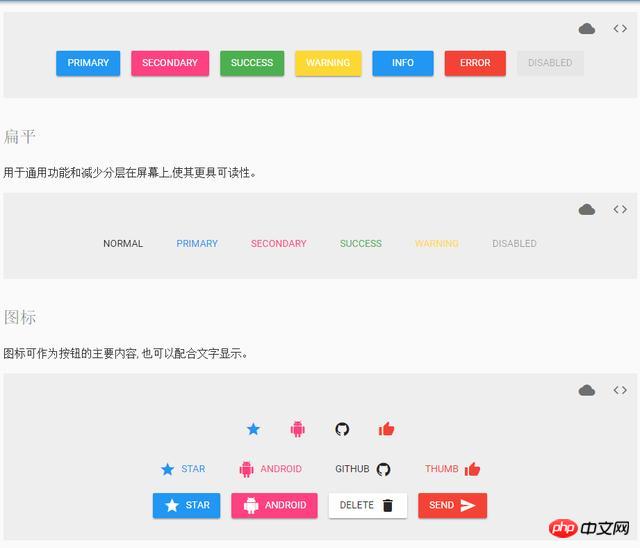Show source code for the top panel

[x=620, y=29]
